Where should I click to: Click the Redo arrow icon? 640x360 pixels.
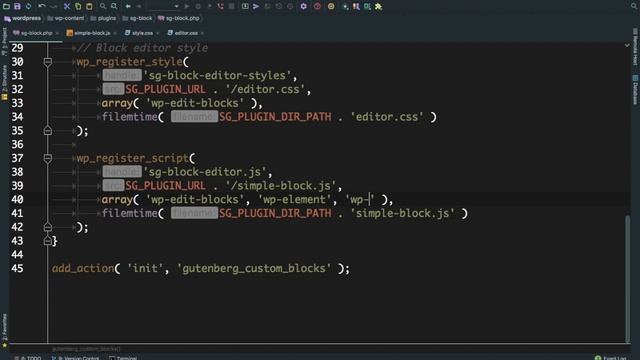53,6
